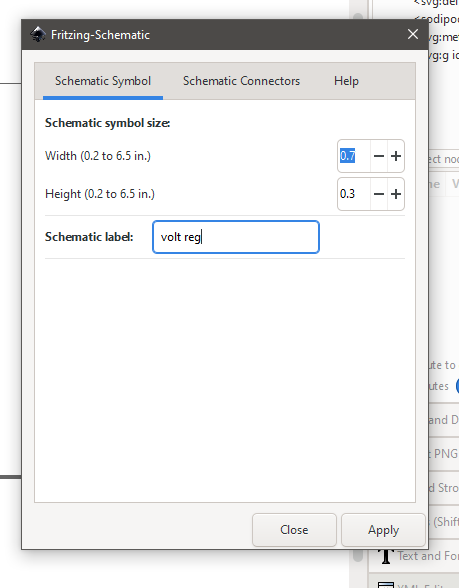459x588 pixels.
Task: Increase the Width value with plus button
Action: pos(396,156)
